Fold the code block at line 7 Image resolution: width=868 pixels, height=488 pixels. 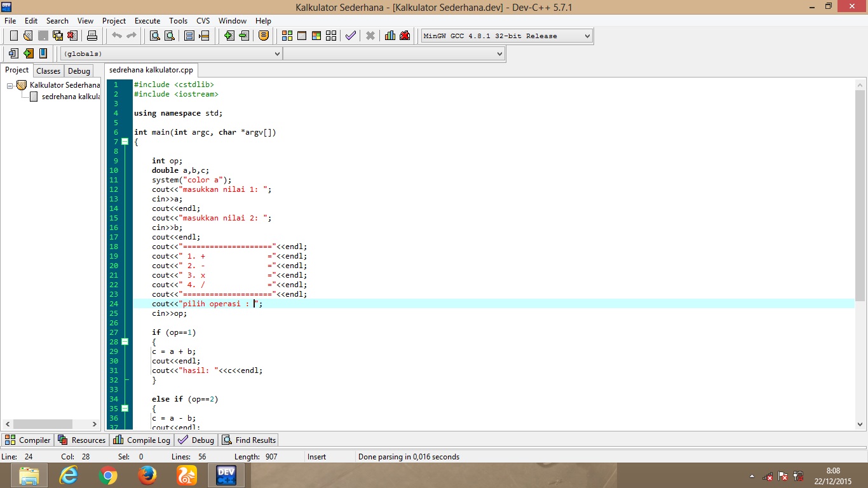point(125,142)
